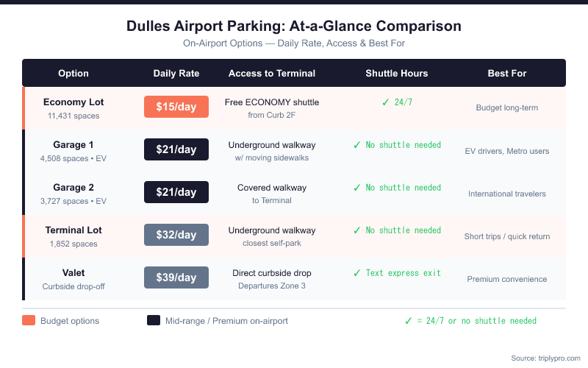Click the Valet option name
Screen dimensions: 588x368
click(73, 273)
